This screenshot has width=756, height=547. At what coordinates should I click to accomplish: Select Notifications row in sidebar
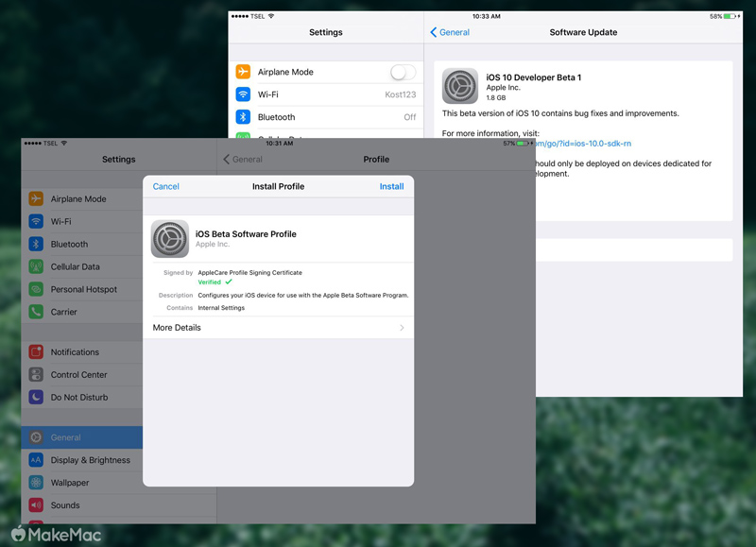coord(82,351)
